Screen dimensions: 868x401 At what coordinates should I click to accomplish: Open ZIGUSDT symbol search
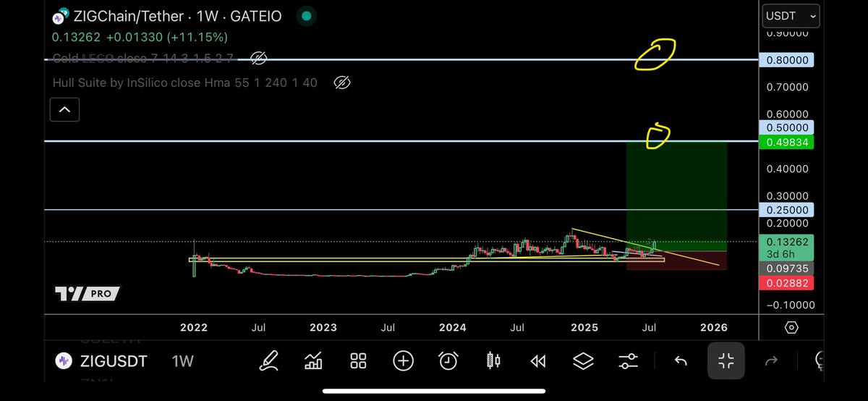pyautogui.click(x=112, y=360)
